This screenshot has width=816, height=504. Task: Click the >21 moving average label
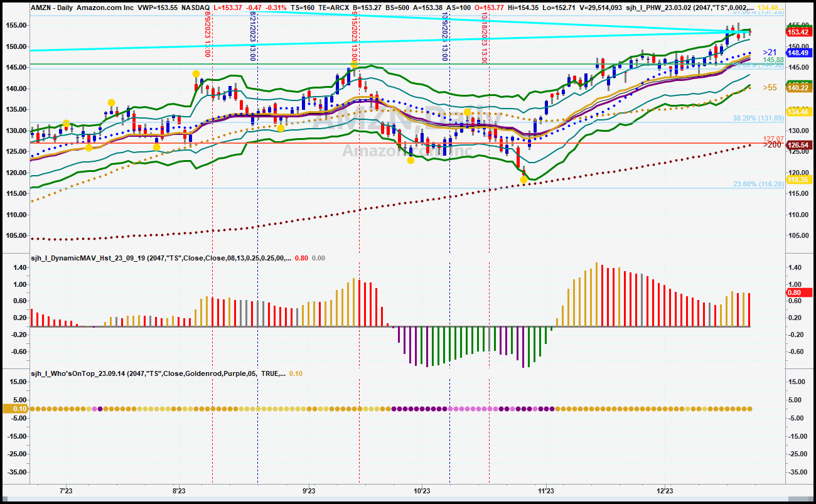click(x=770, y=52)
